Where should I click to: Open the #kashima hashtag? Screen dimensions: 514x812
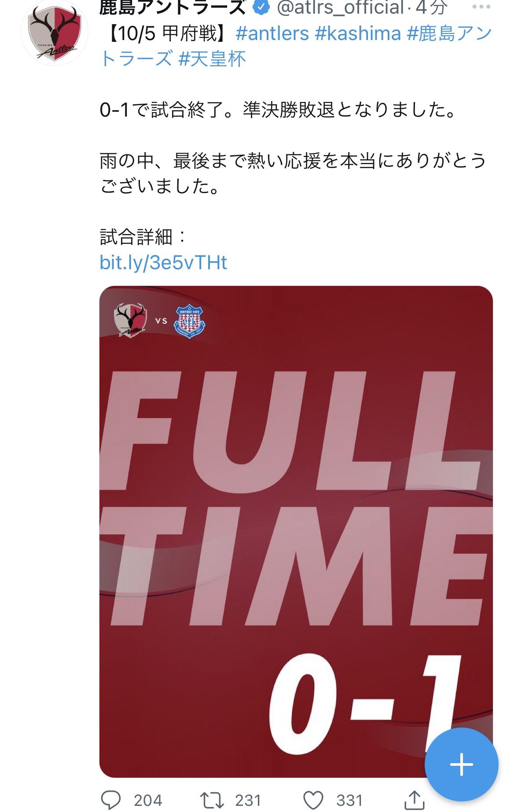coord(358,33)
